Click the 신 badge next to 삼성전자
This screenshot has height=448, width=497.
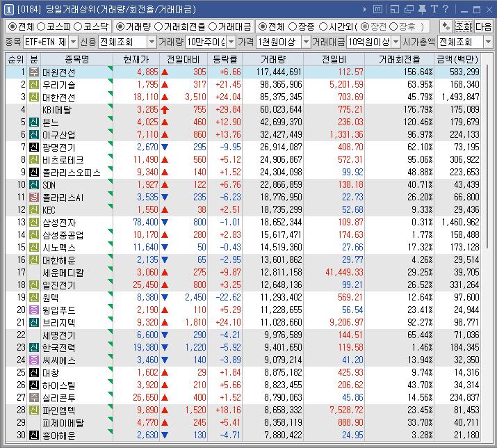point(34,222)
